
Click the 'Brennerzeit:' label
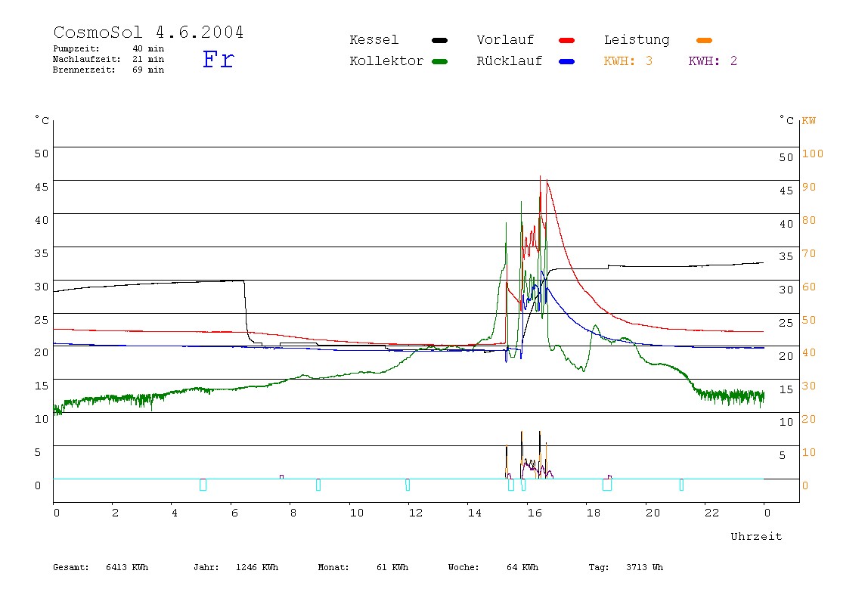tap(84, 70)
